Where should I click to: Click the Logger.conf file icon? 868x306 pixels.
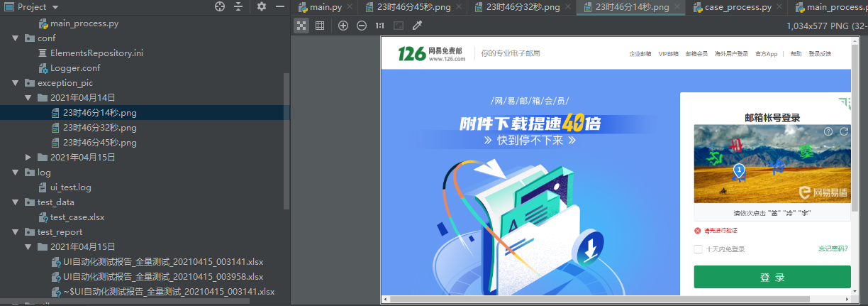point(43,68)
